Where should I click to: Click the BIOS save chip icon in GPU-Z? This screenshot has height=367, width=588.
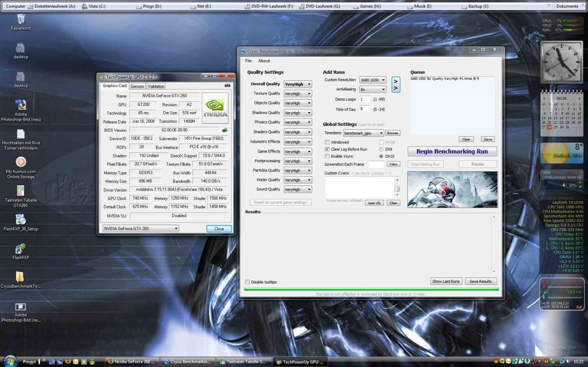coord(225,130)
